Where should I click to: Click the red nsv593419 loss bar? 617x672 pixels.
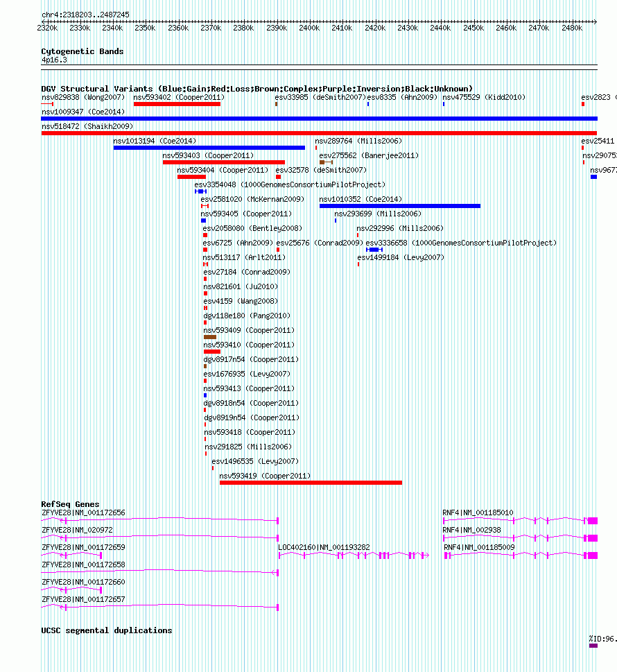click(x=311, y=483)
